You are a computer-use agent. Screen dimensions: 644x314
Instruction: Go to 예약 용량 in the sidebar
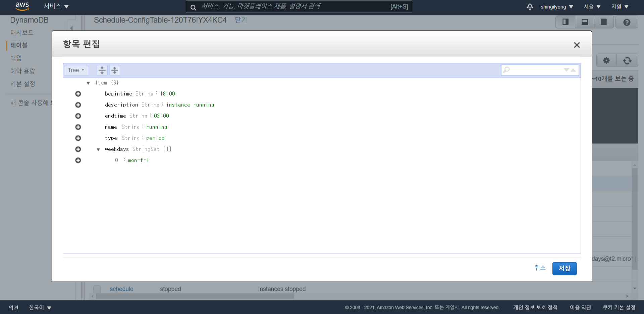(23, 71)
